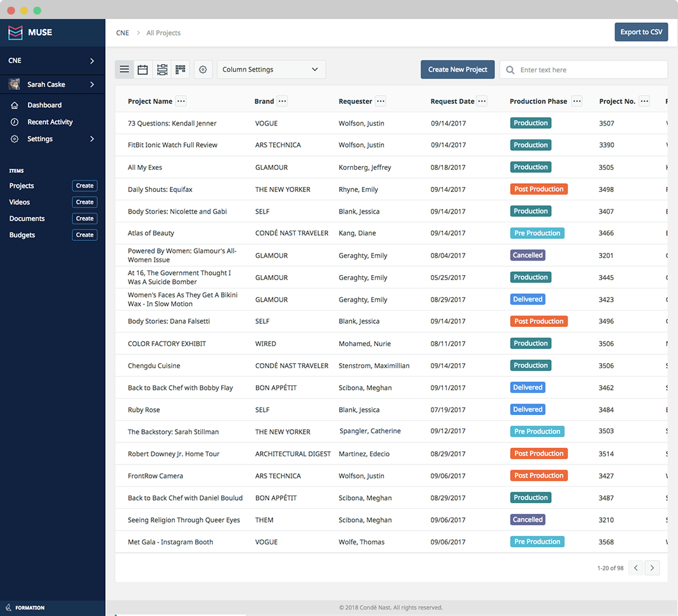Open project Met Gala - Instagram Booth
Screen dimensions: 678x616
coord(170,542)
